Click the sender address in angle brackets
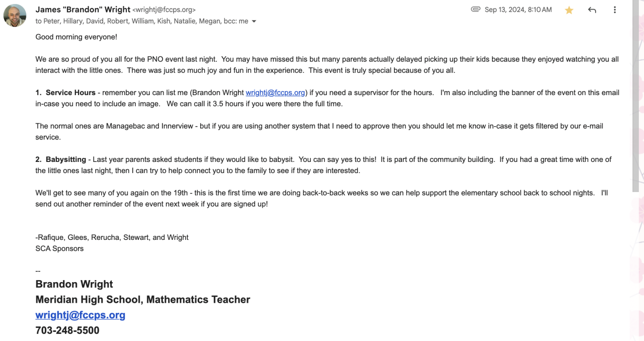This screenshot has height=341, width=644. pyautogui.click(x=164, y=10)
